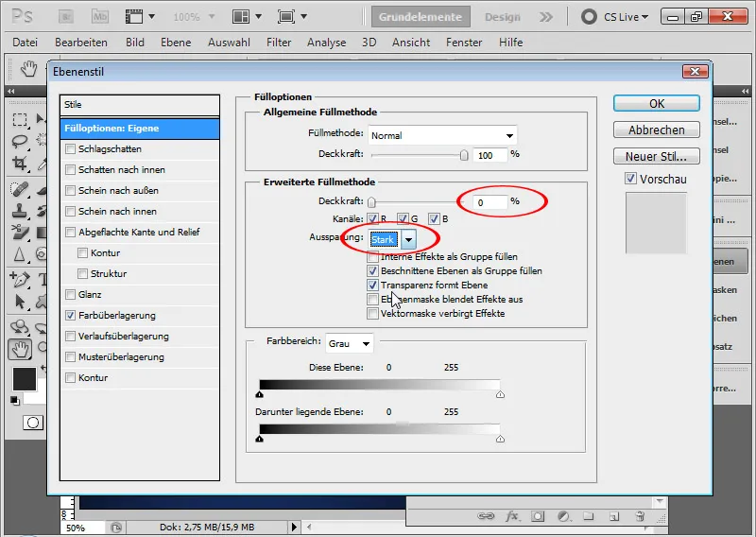
Task: Click the general Deckkraft 100 input field
Action: tap(490, 155)
